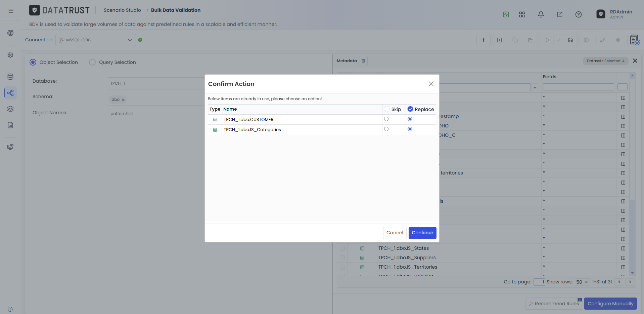Check the TPCH_1.dbo.IS_States row checkbox
Viewport: 644px width, 314px height.
click(x=342, y=248)
